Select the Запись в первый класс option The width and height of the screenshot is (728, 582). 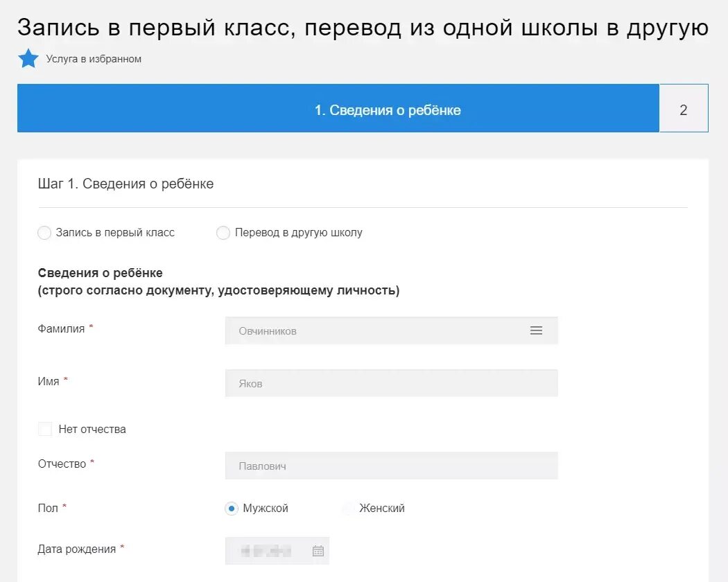click(44, 233)
